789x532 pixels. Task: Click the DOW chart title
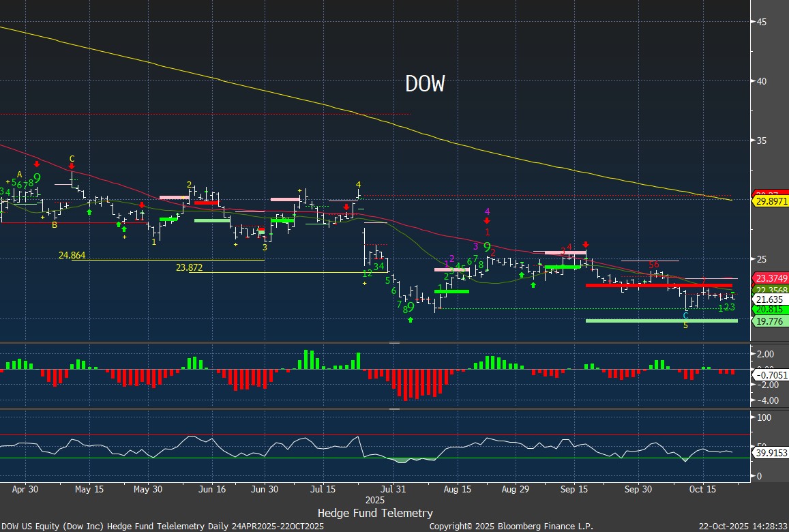pyautogui.click(x=425, y=84)
